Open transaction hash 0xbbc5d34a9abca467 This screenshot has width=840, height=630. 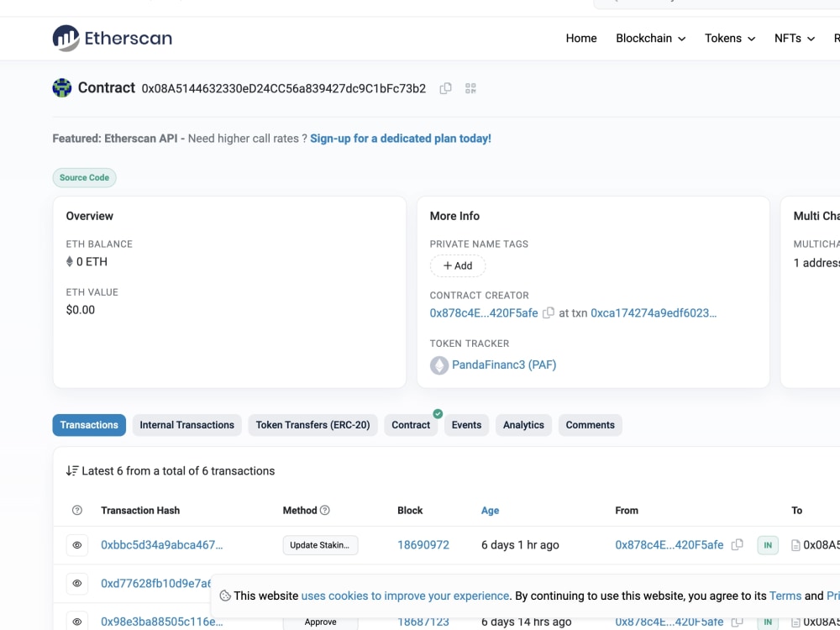[x=162, y=545]
